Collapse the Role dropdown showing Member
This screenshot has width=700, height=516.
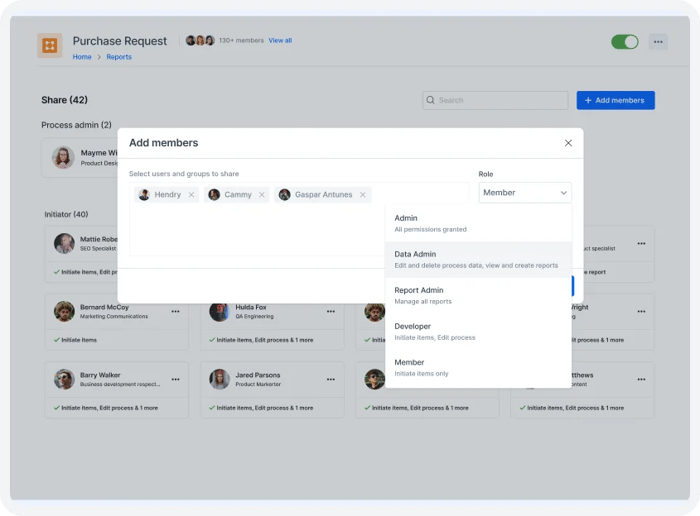pyautogui.click(x=525, y=192)
